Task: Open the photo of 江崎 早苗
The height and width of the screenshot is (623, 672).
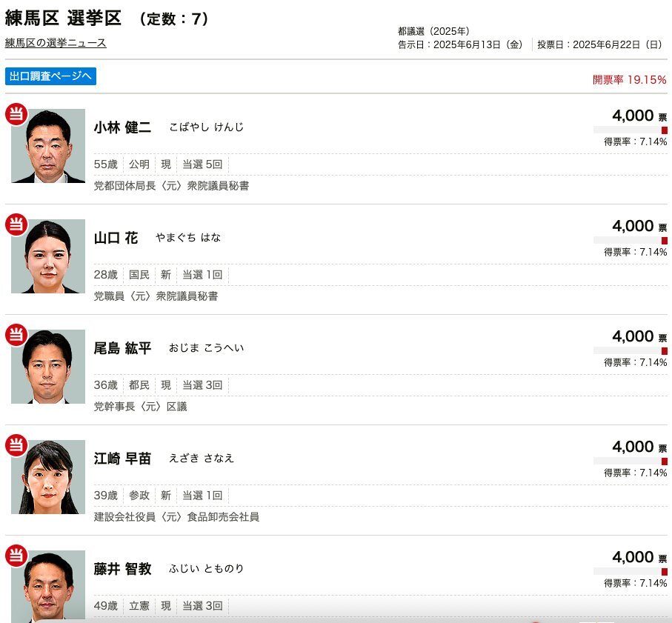Action: 48,477
